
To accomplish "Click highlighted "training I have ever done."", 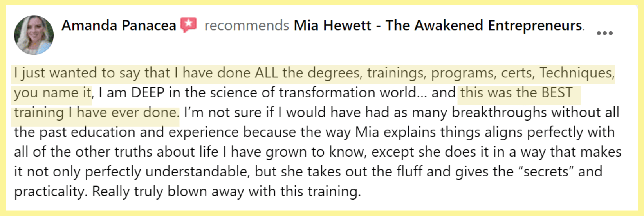I will (x=96, y=113).
